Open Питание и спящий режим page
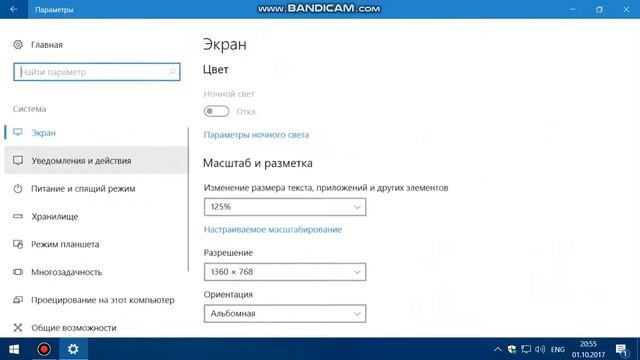The width and height of the screenshot is (640, 360). coord(96,188)
